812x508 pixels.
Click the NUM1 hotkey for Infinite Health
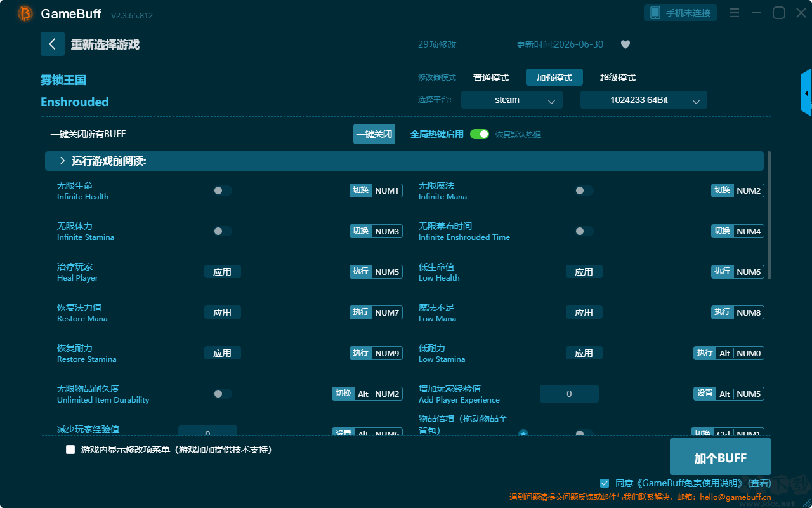376,190
